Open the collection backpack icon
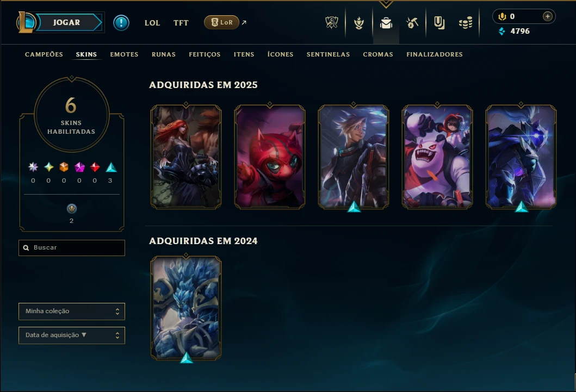 (x=386, y=23)
